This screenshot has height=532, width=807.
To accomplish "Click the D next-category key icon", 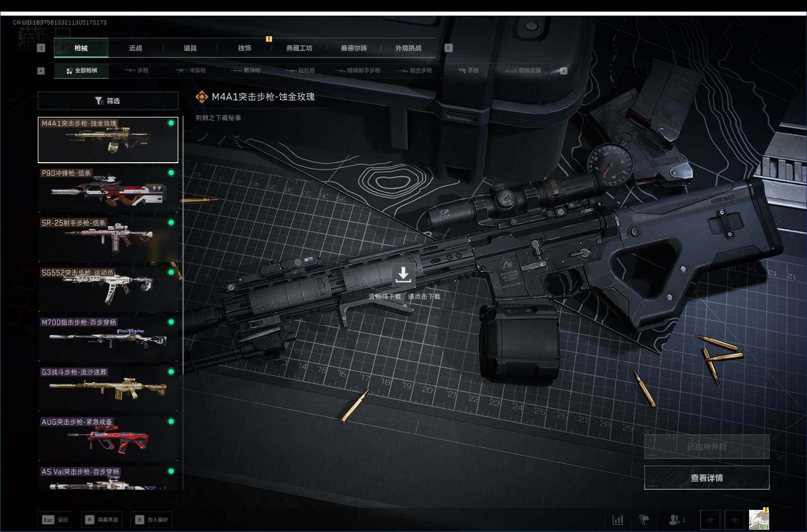I will pos(564,71).
